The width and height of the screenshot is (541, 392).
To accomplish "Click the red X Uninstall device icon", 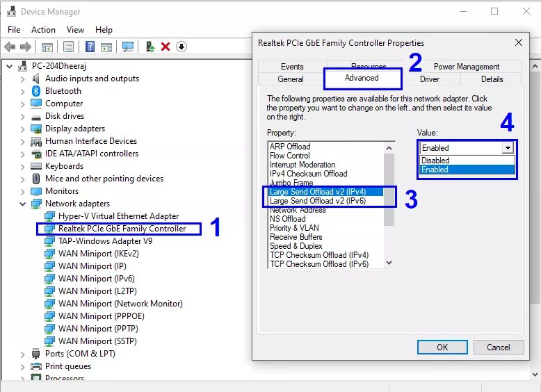I will (165, 47).
